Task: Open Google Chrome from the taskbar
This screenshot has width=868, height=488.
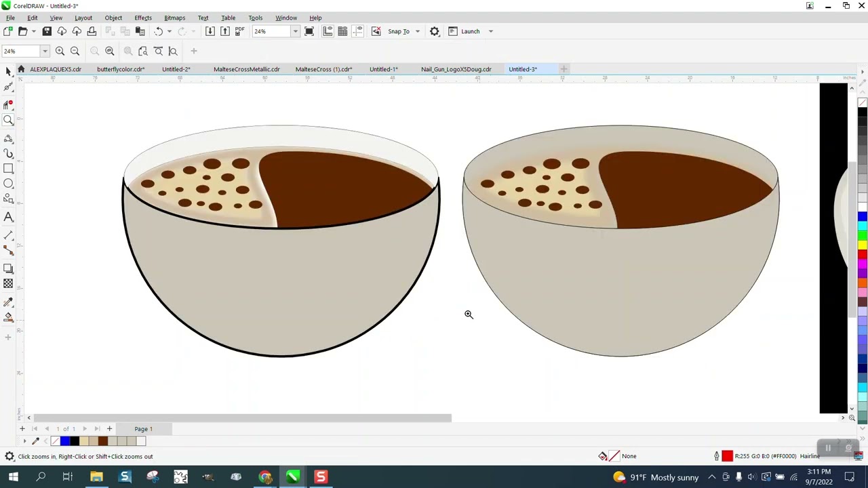Action: click(x=264, y=477)
